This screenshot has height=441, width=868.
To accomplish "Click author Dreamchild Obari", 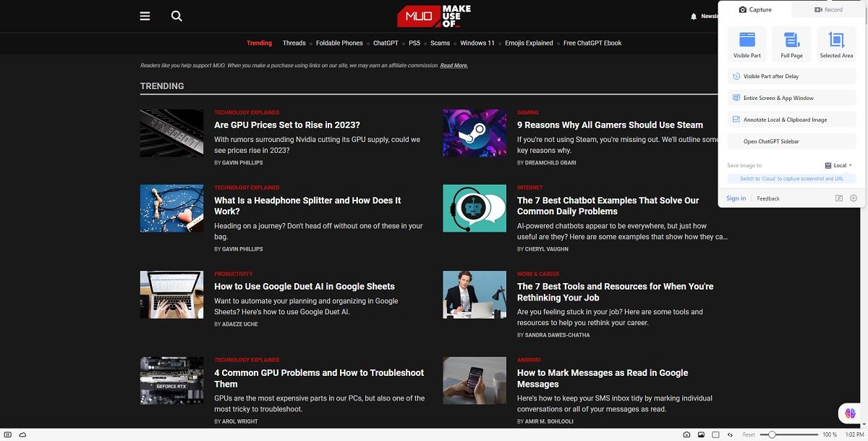I will (x=550, y=163).
